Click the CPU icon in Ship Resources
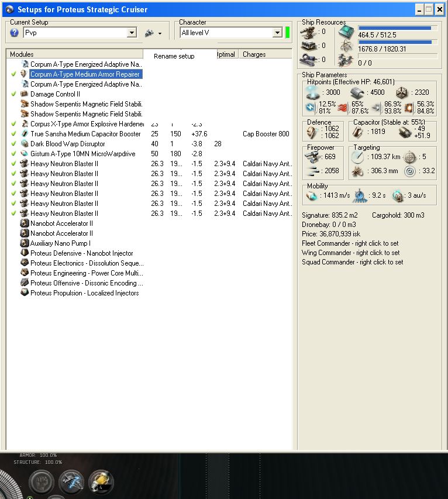The image size is (448, 499). pos(346,32)
